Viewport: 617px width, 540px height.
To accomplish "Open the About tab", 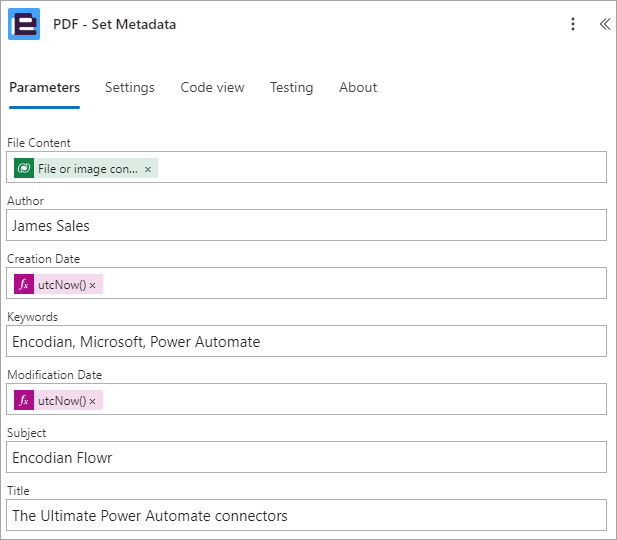I will 358,87.
